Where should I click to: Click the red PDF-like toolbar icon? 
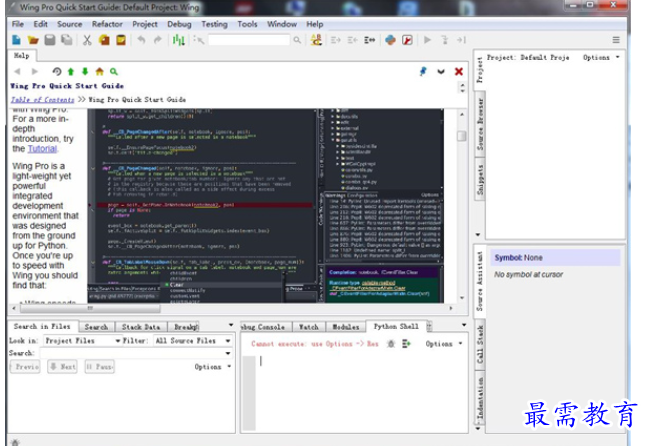407,40
